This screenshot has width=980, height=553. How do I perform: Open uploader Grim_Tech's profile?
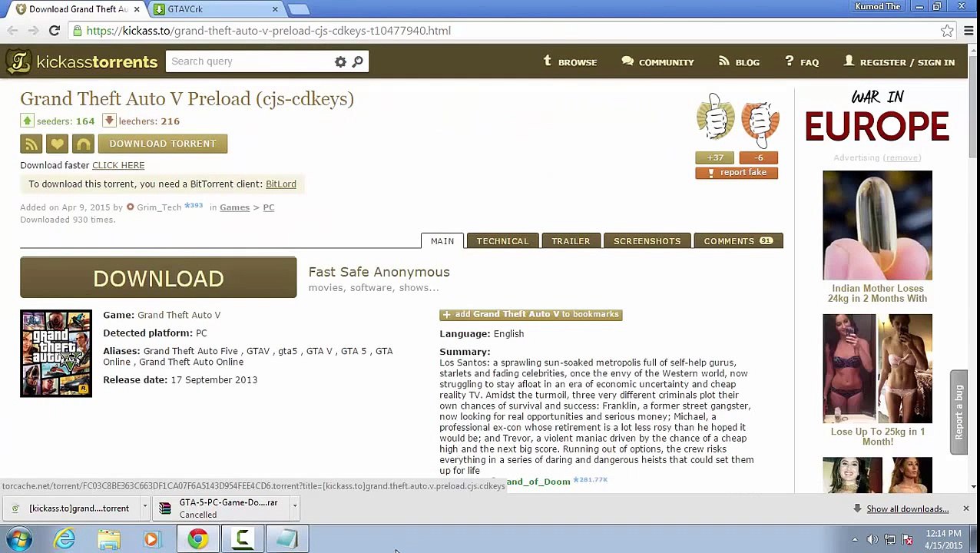tap(159, 207)
